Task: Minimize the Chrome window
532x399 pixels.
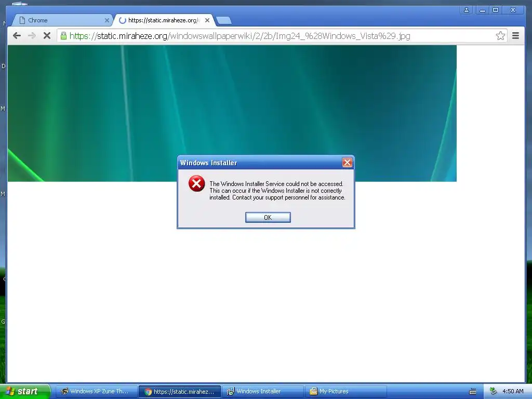Action: pyautogui.click(x=482, y=10)
